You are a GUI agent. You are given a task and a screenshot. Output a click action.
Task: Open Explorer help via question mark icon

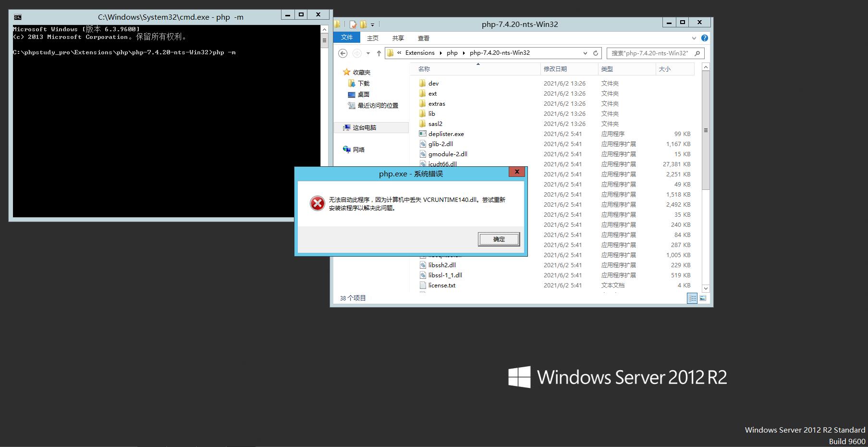click(704, 38)
